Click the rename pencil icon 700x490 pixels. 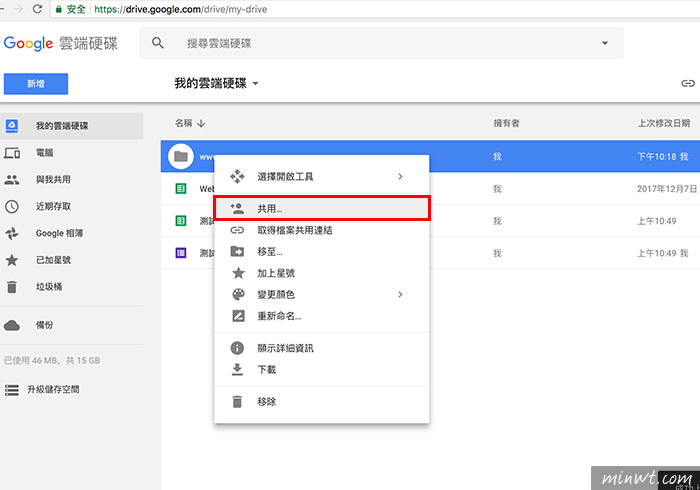tap(238, 316)
